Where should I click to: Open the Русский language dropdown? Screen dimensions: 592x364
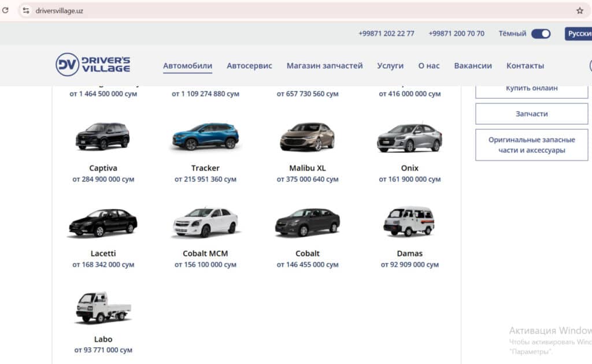click(578, 34)
